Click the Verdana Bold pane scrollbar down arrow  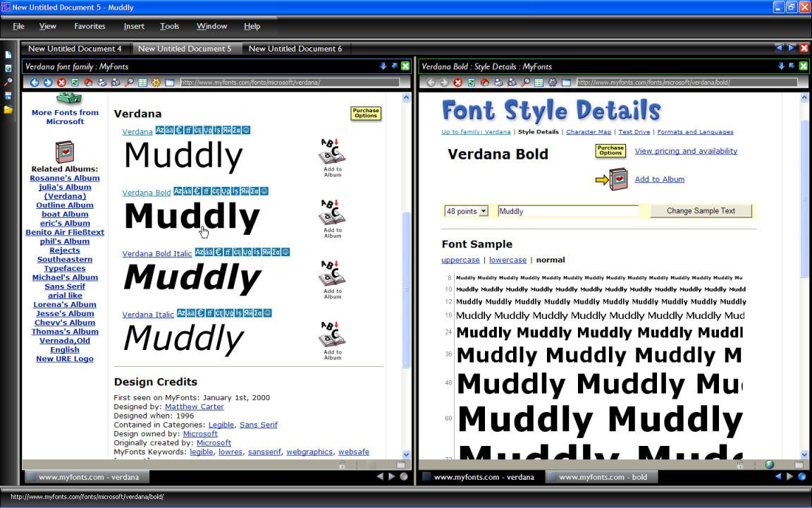click(x=804, y=454)
